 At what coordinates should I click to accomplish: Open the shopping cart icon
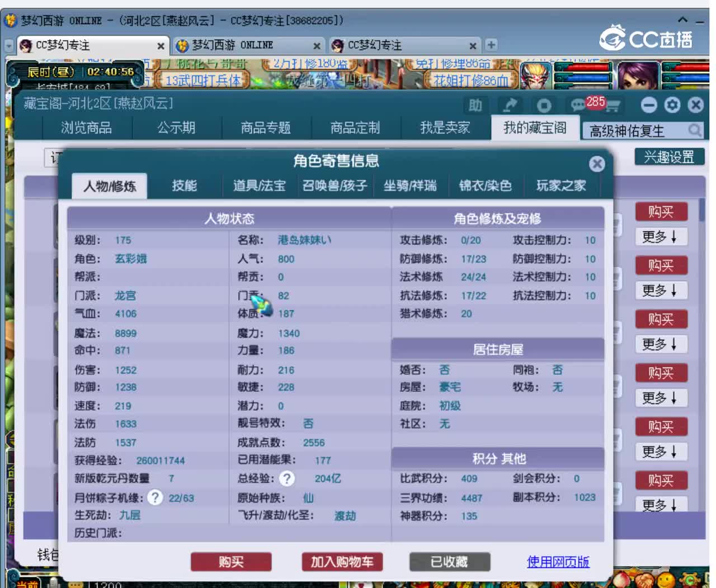click(x=613, y=106)
